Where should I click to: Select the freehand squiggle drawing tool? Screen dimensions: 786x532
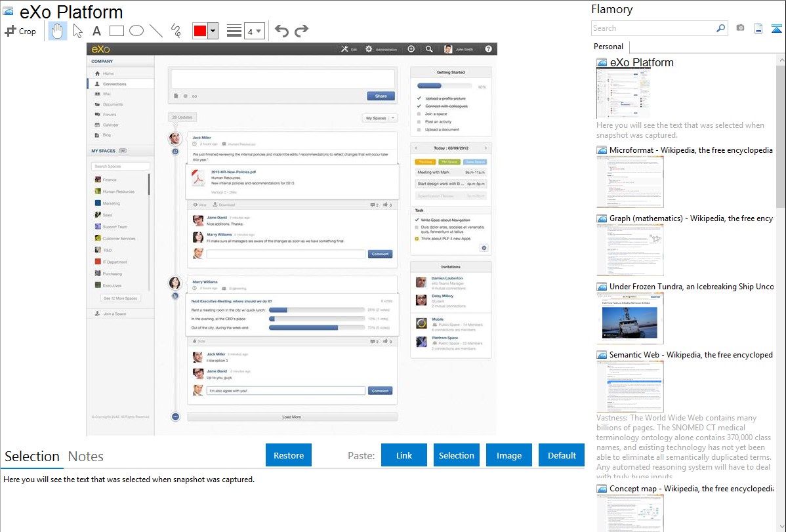(x=175, y=31)
